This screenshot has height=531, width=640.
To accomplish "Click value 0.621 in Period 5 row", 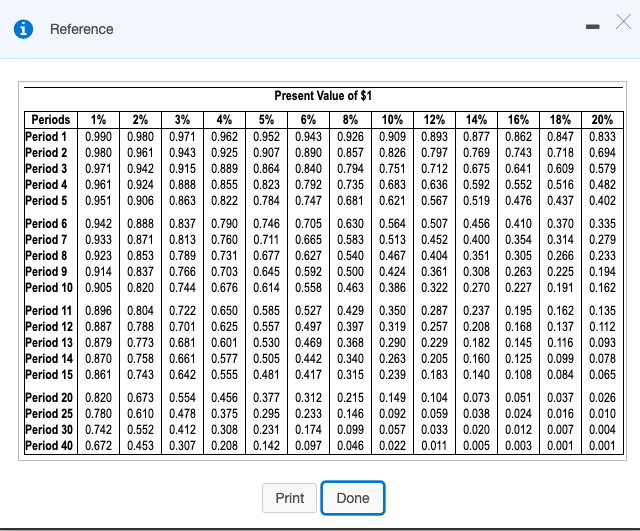I will pyautogui.click(x=393, y=200).
